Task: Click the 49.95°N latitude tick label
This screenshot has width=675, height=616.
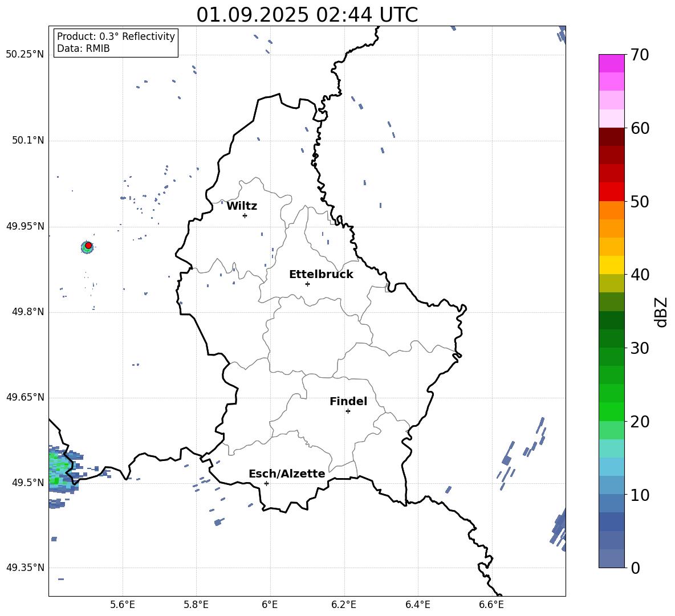Action: click(x=25, y=226)
